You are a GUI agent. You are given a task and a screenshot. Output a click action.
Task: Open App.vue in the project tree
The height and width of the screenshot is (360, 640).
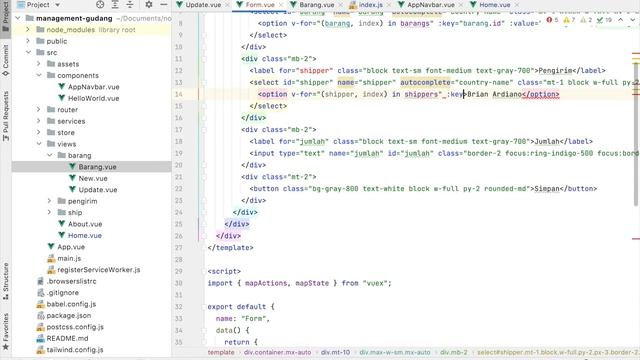(x=71, y=247)
